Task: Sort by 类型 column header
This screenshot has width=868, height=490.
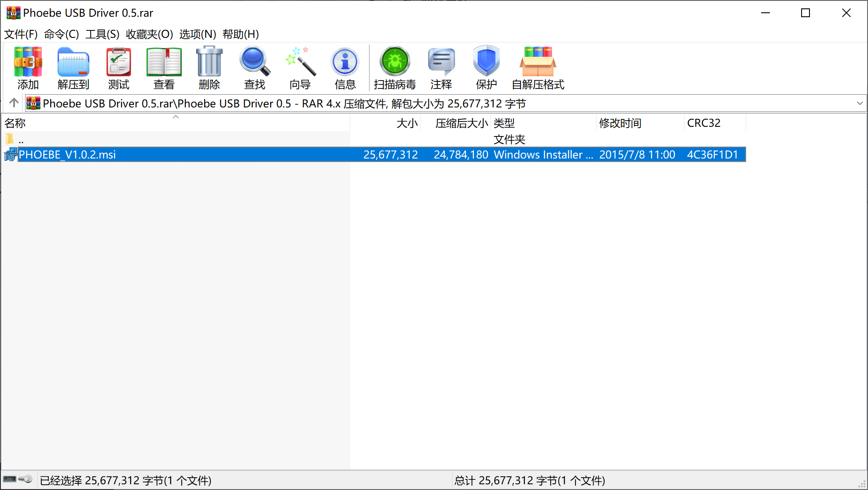Action: tap(544, 123)
